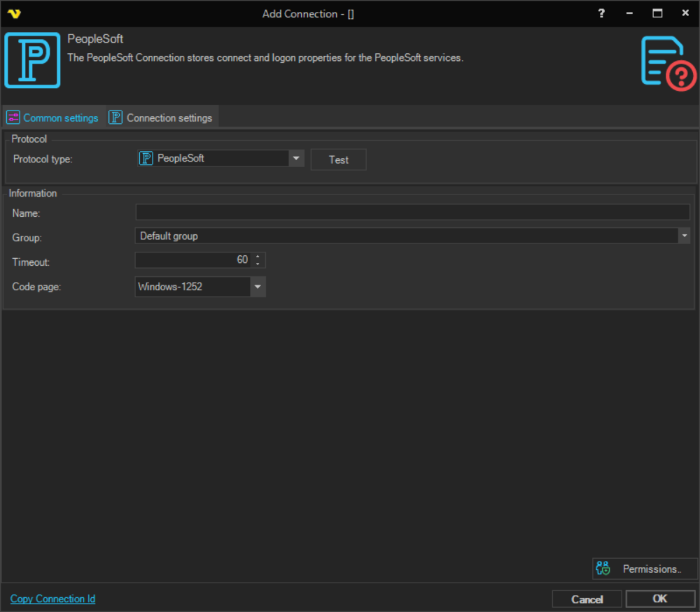
Task: Switch to the Connection settings tab
Action: click(162, 118)
